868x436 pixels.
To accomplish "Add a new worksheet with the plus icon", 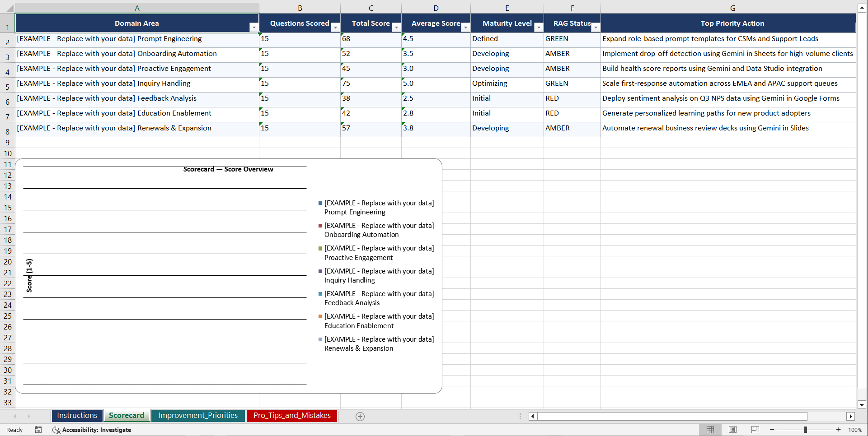I will [x=360, y=416].
